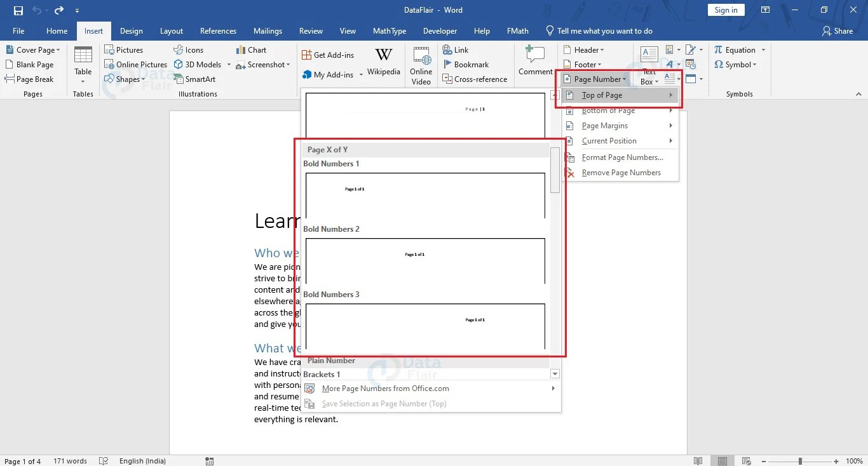The height and width of the screenshot is (466, 868).
Task: Toggle Read Mode view
Action: click(x=698, y=461)
